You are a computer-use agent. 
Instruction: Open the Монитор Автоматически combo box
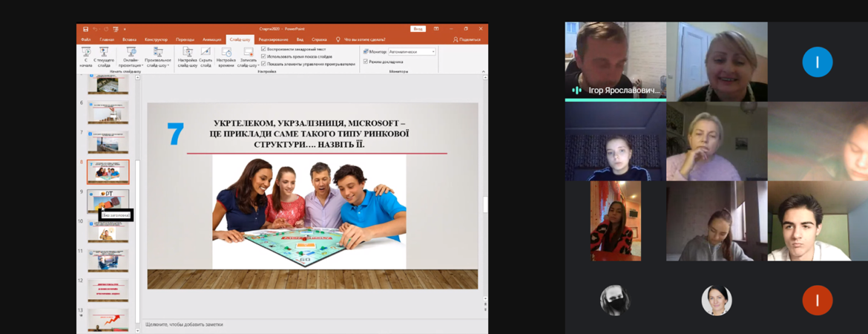click(x=411, y=51)
